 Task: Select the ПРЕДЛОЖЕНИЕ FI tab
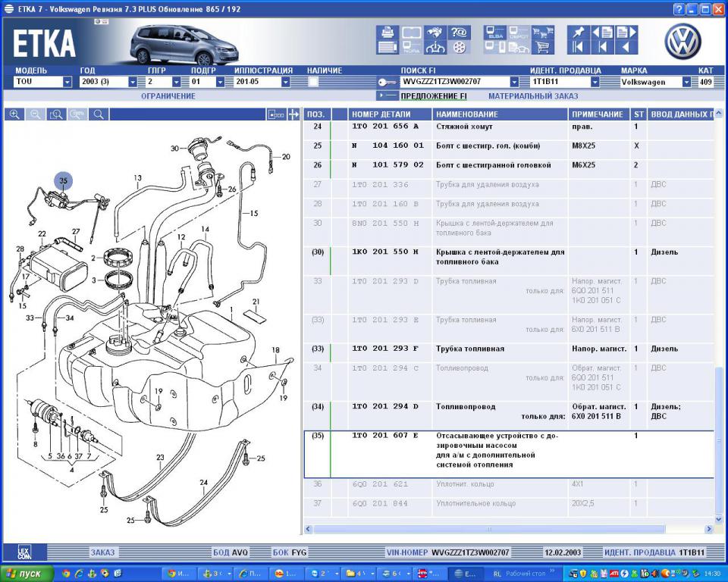click(434, 96)
